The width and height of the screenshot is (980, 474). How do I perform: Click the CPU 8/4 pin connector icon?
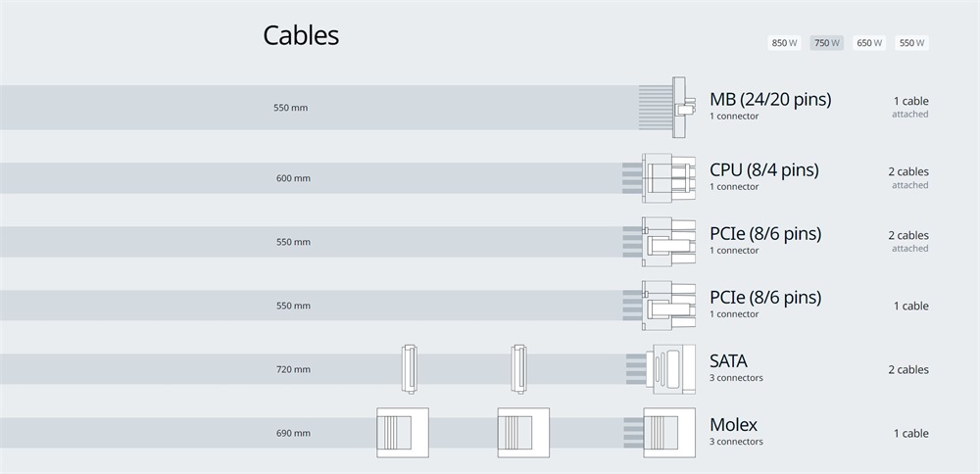point(660,178)
